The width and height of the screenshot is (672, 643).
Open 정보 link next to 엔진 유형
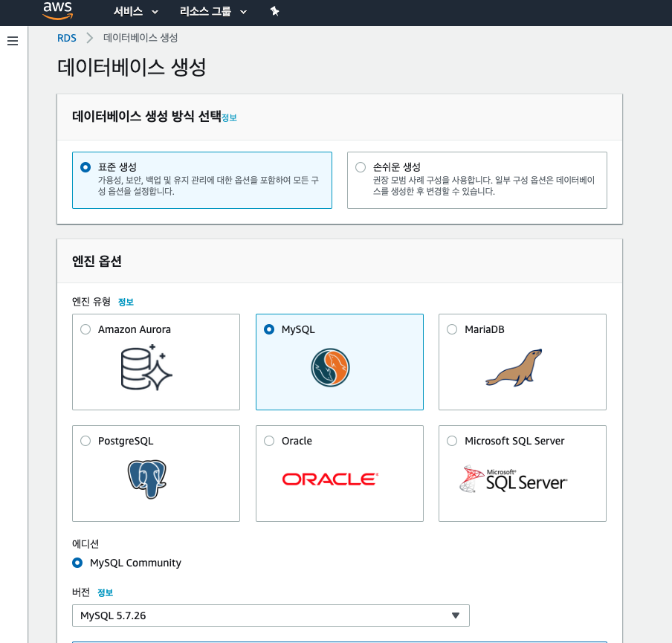point(126,302)
